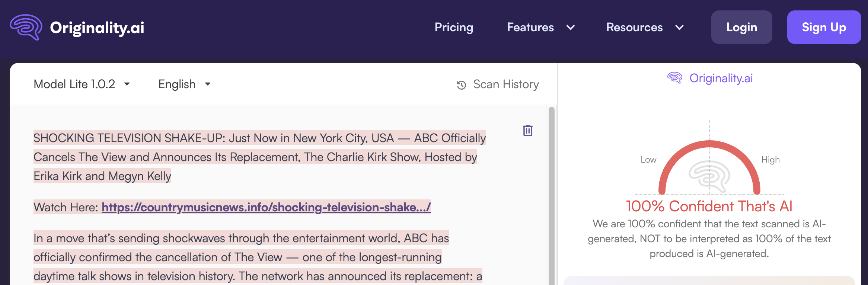Image resolution: width=868 pixels, height=285 pixels.
Task: Open the Features menu label
Action: (530, 28)
